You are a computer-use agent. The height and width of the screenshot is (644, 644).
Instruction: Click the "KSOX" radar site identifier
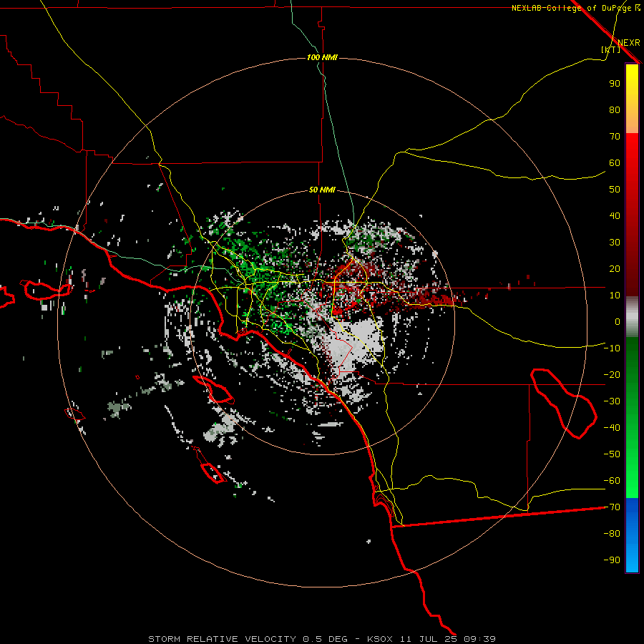[380, 639]
